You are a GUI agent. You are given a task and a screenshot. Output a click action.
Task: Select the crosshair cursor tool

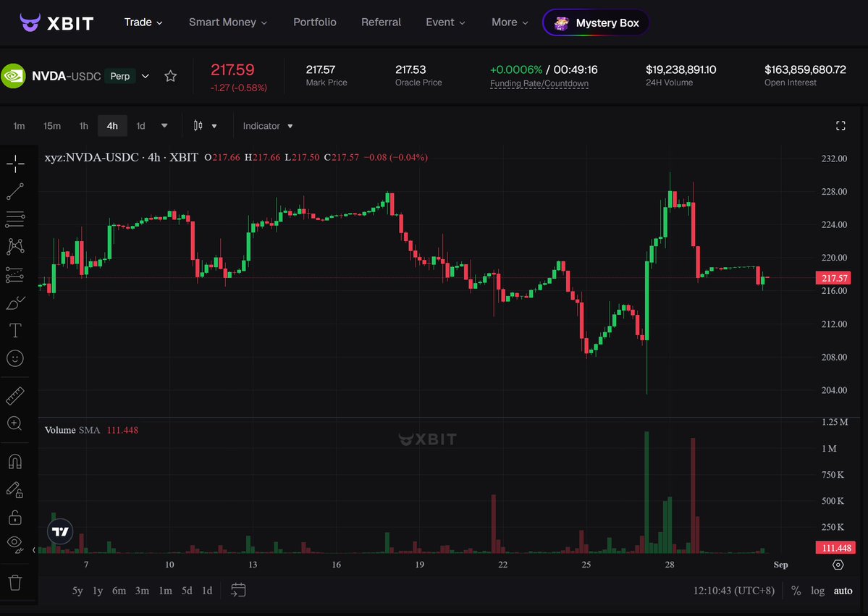coord(15,164)
